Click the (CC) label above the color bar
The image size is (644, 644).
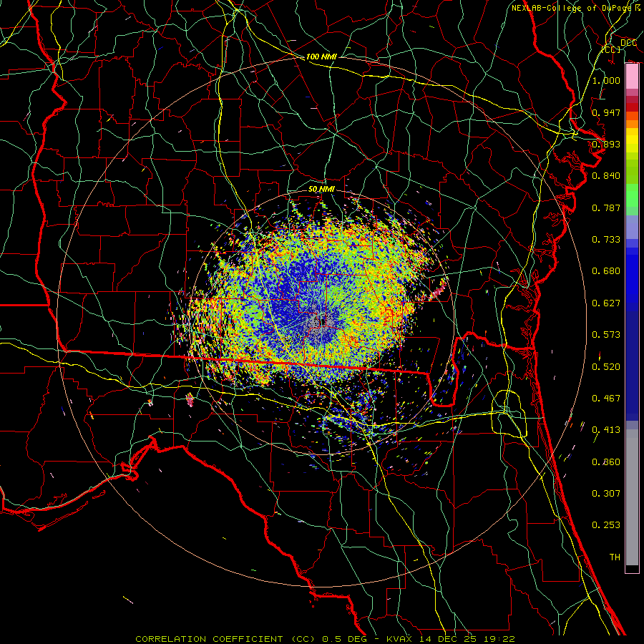coord(611,49)
